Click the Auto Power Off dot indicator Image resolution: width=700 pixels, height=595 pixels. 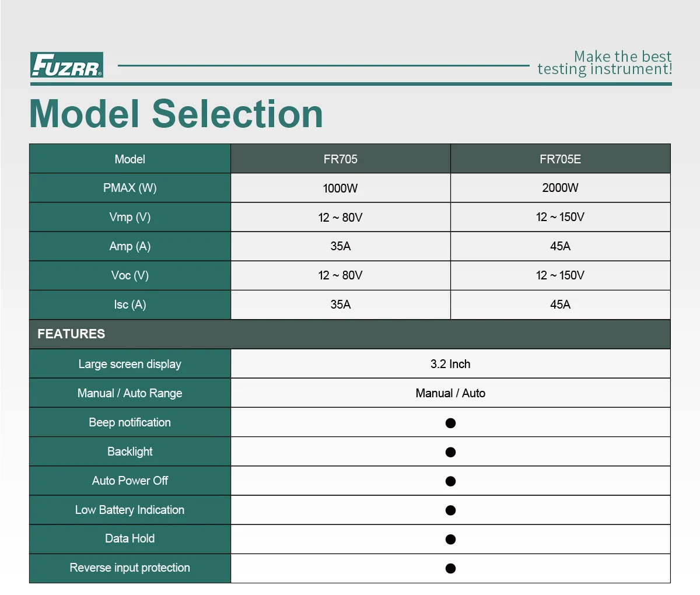click(450, 481)
